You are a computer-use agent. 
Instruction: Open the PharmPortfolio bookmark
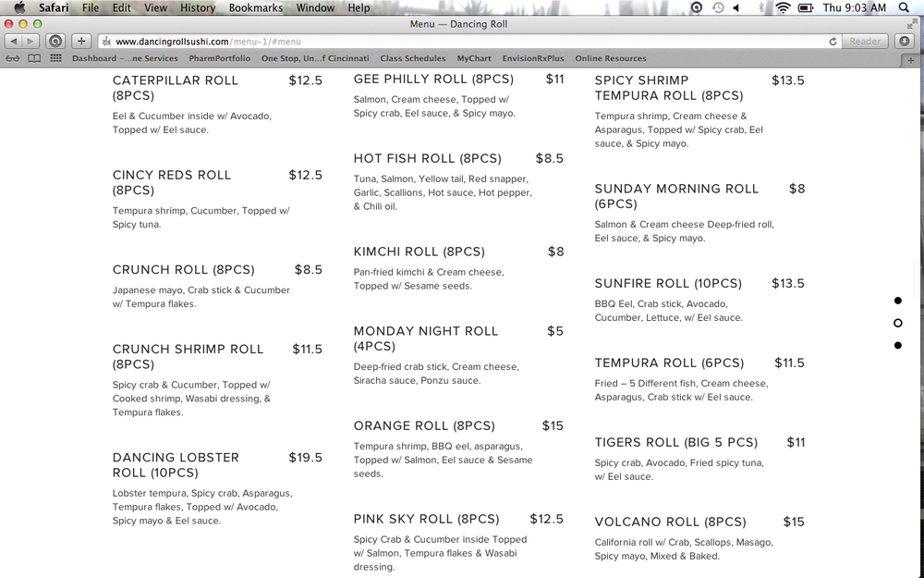(x=219, y=58)
